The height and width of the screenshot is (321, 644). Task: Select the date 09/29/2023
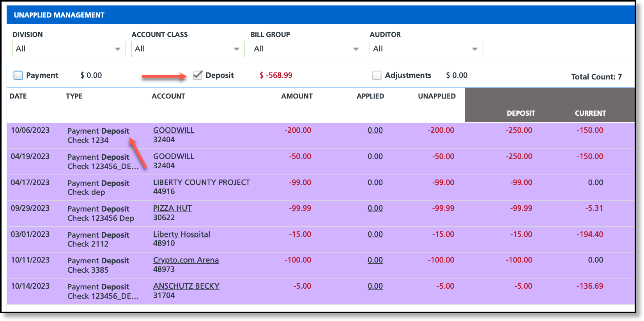tap(30, 208)
